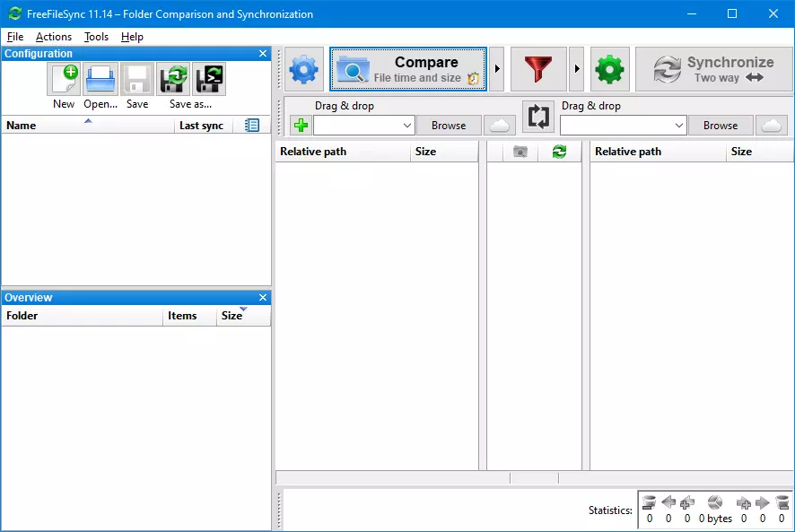
Task: Sort left grid by Relative path
Action: coord(343,152)
